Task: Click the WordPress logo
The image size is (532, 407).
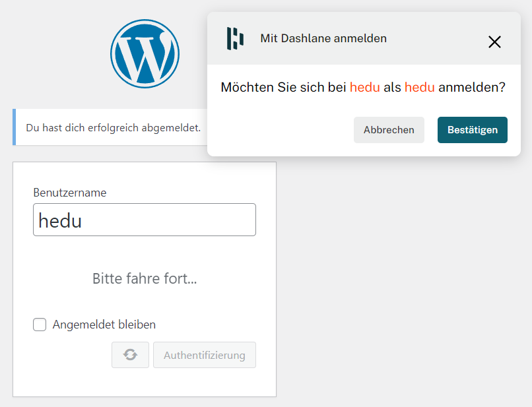Action: (145, 54)
